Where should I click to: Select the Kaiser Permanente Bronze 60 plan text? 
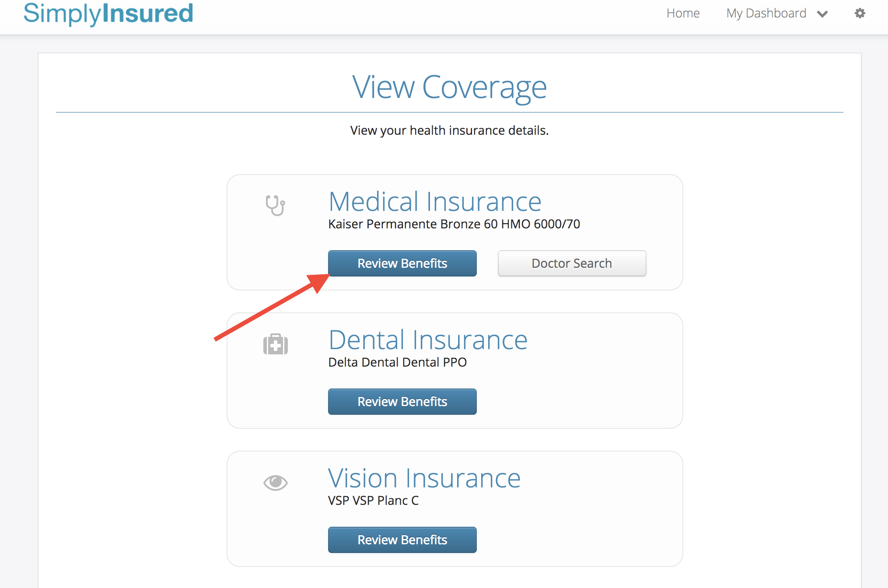point(454,224)
